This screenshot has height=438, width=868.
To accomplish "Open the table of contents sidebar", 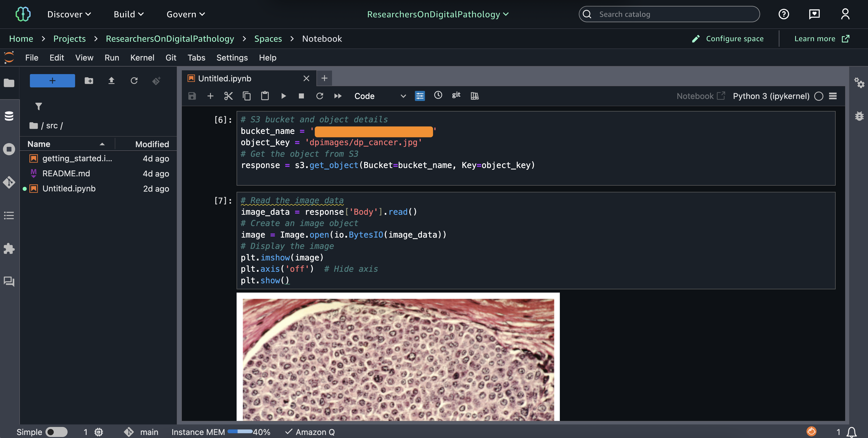I will click(9, 215).
